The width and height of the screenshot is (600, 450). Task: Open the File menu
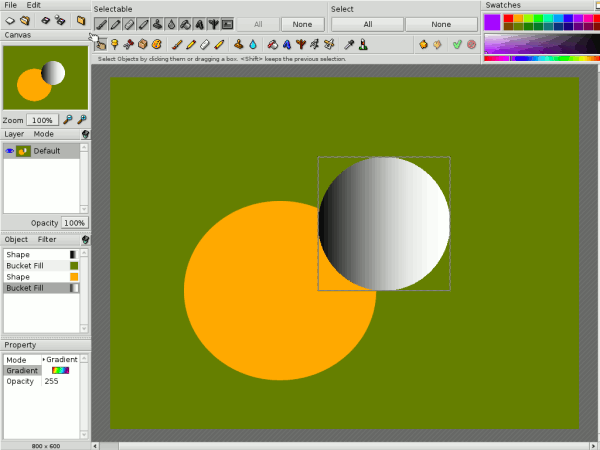click(x=11, y=5)
